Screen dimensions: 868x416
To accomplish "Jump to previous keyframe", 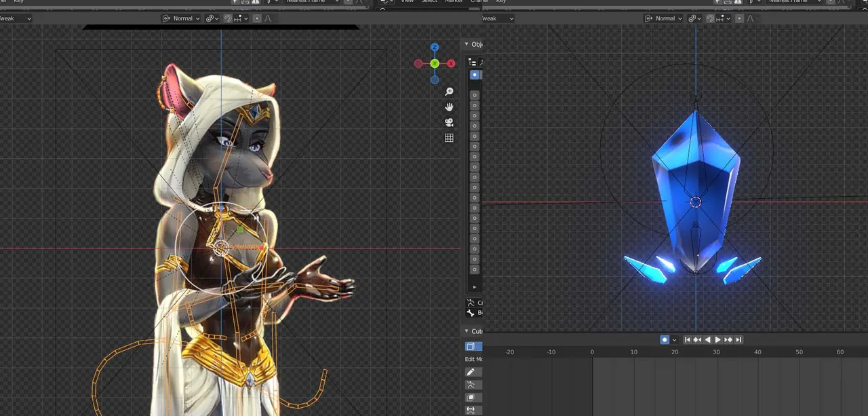I will [698, 339].
